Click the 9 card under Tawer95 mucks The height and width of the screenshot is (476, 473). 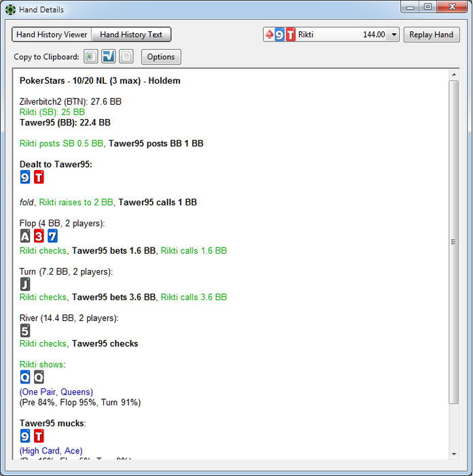(25, 436)
